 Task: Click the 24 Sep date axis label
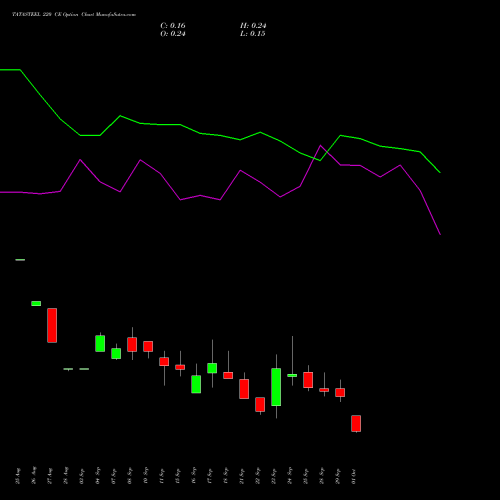point(290,476)
